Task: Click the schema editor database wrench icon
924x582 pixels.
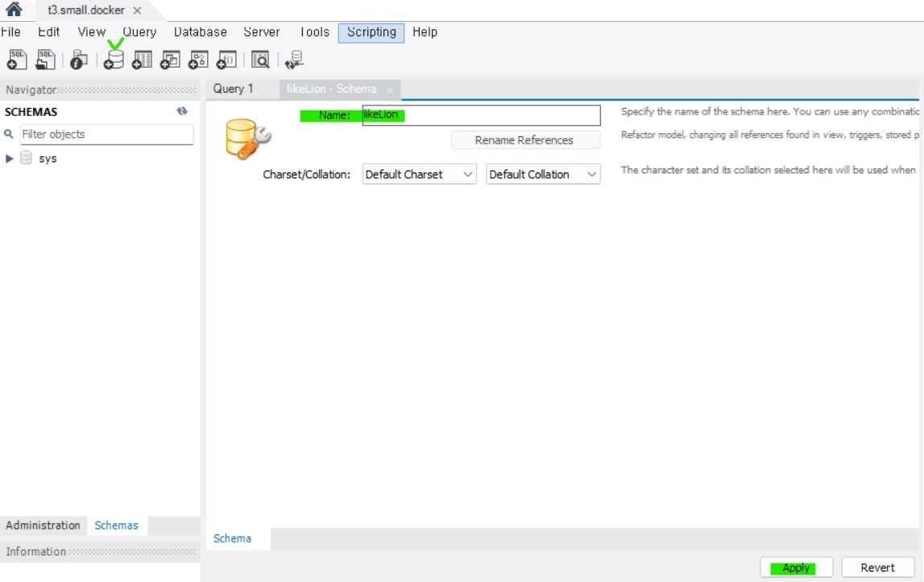Action: [247, 139]
